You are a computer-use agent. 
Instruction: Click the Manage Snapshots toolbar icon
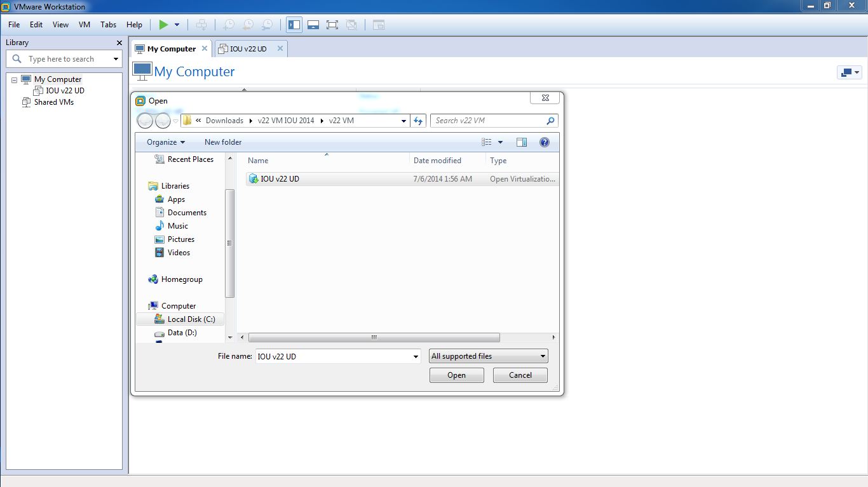click(x=268, y=25)
